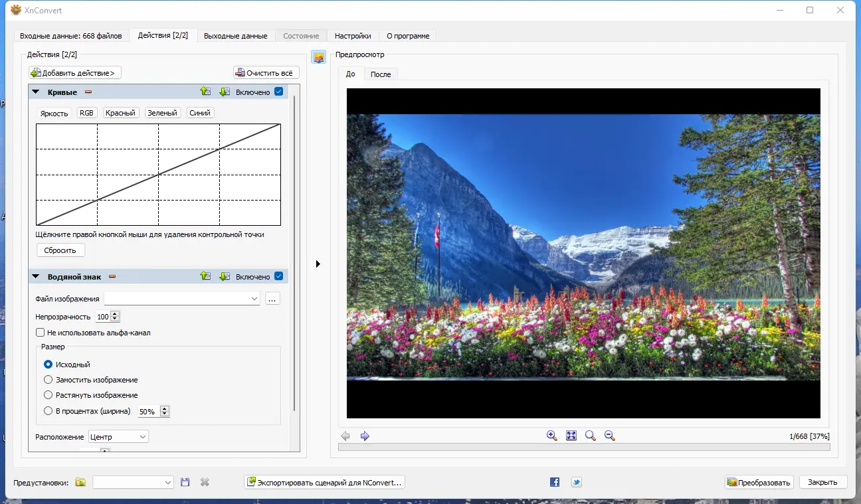The height and width of the screenshot is (504, 861).
Task: Go to next preview image arrow
Action: coord(365,436)
